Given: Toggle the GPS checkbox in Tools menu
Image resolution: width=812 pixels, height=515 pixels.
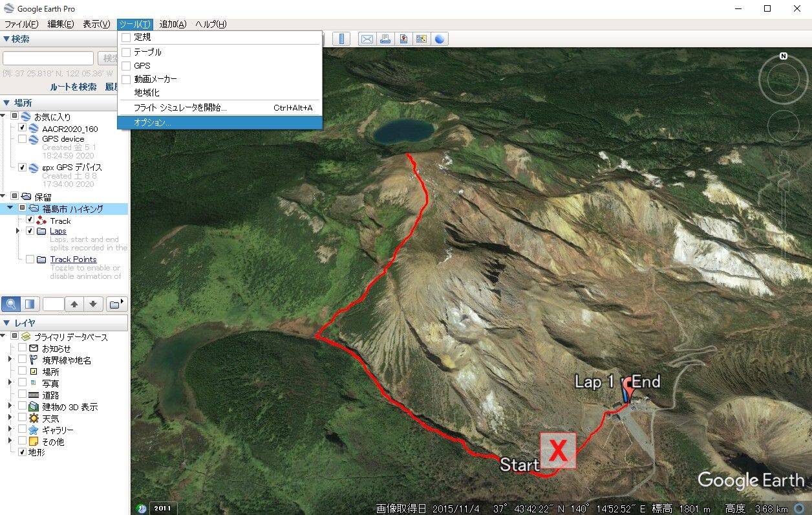Looking at the screenshot, I should (x=126, y=65).
